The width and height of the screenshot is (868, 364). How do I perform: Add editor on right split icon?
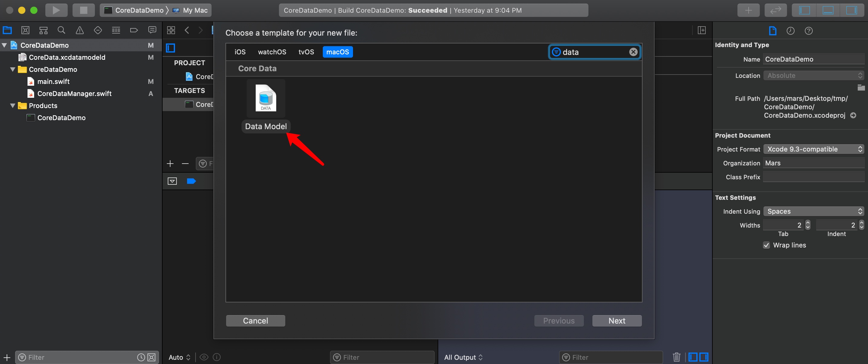[x=702, y=30]
